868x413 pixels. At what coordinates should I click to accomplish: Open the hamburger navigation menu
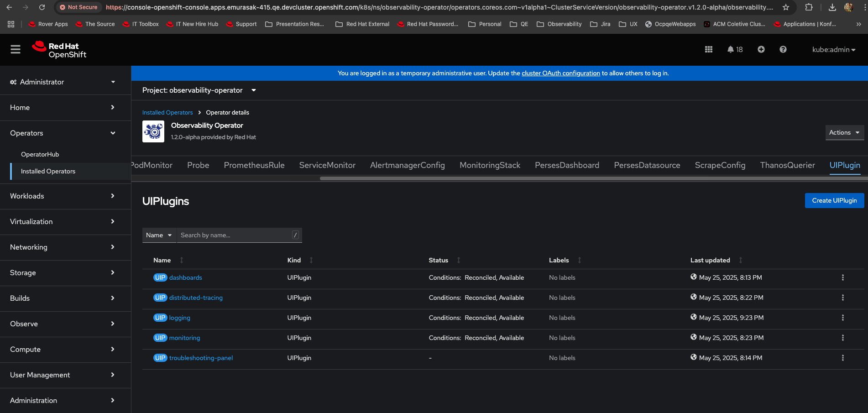[x=16, y=49]
